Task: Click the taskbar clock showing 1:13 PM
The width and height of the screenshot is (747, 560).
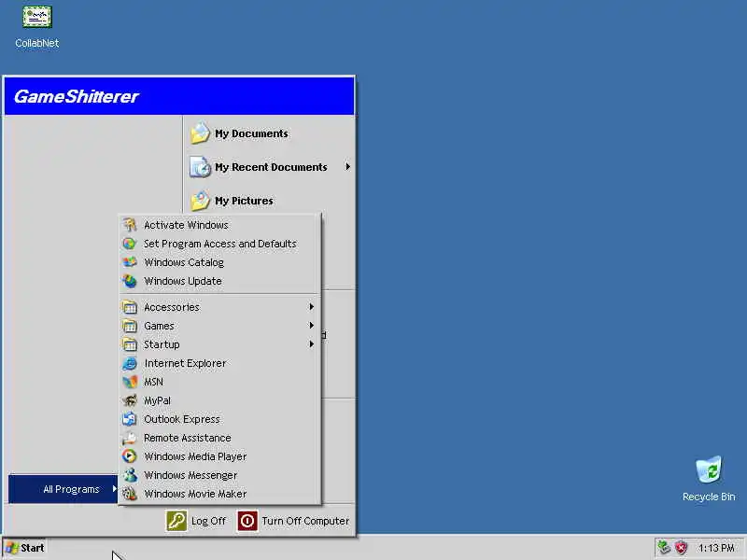Action: click(x=716, y=548)
